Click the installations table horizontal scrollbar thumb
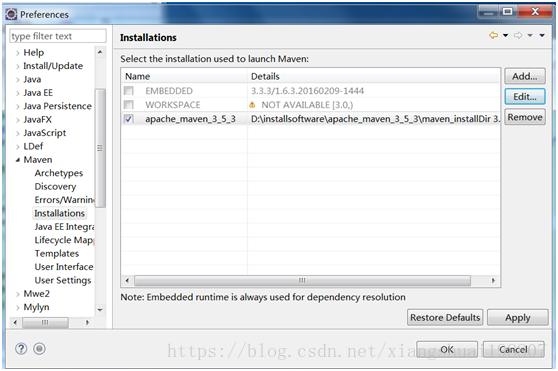 [x=302, y=280]
